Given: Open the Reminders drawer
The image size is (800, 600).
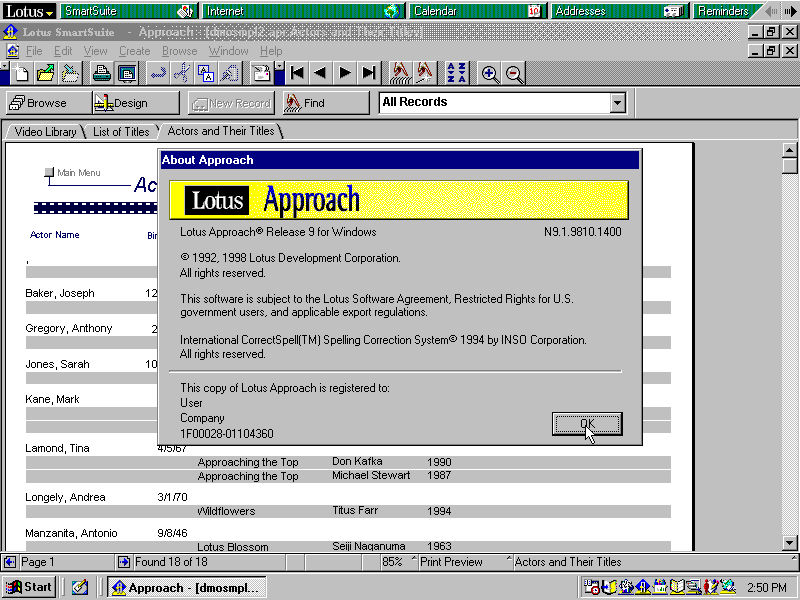Looking at the screenshot, I should tap(727, 11).
